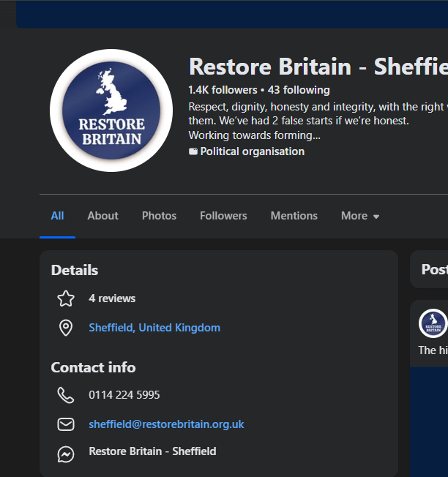Click the Political organisation category icon
The width and height of the screenshot is (448, 477).
click(193, 151)
